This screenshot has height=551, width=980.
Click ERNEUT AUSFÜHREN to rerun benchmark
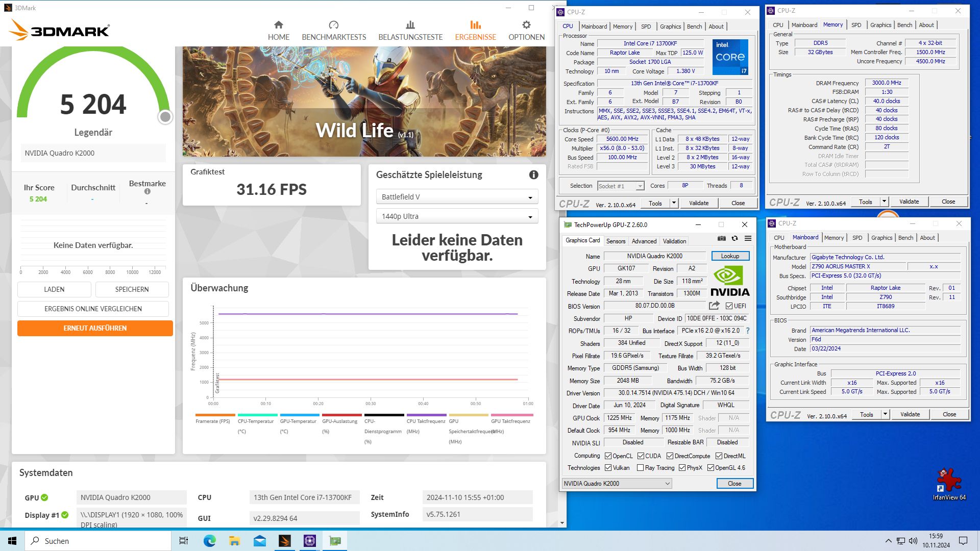click(x=95, y=328)
